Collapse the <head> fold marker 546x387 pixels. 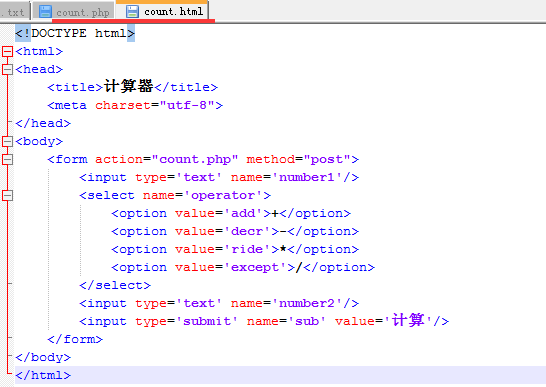point(7,69)
